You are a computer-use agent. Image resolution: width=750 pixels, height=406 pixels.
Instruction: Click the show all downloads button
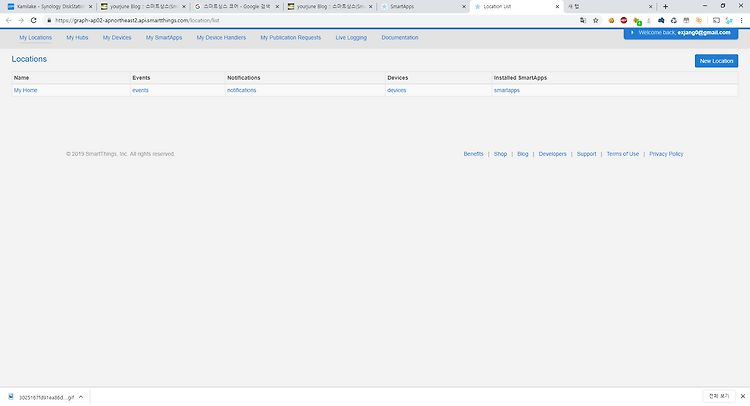click(x=719, y=396)
